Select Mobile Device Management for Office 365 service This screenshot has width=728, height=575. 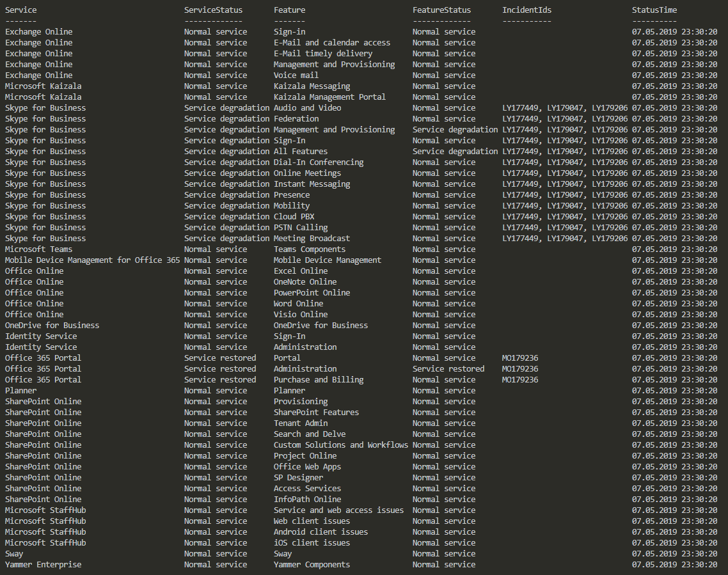(x=92, y=260)
